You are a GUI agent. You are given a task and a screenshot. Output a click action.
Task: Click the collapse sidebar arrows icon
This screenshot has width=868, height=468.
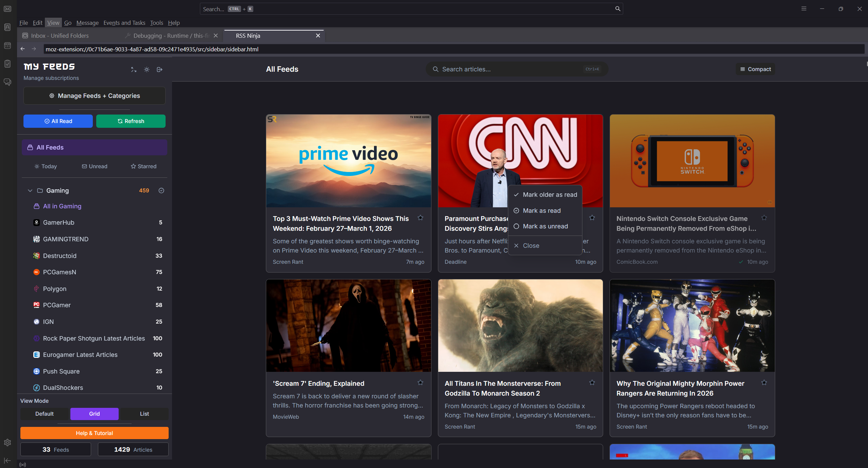pos(134,70)
